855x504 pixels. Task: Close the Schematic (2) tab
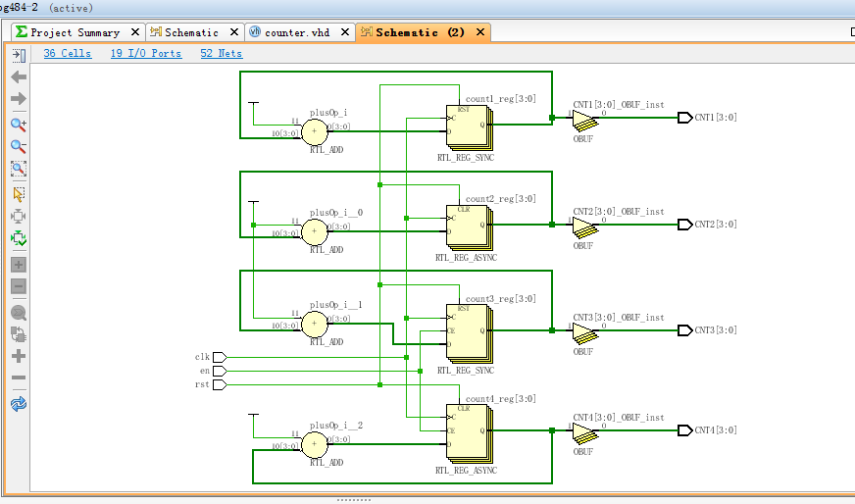pyautogui.click(x=480, y=32)
